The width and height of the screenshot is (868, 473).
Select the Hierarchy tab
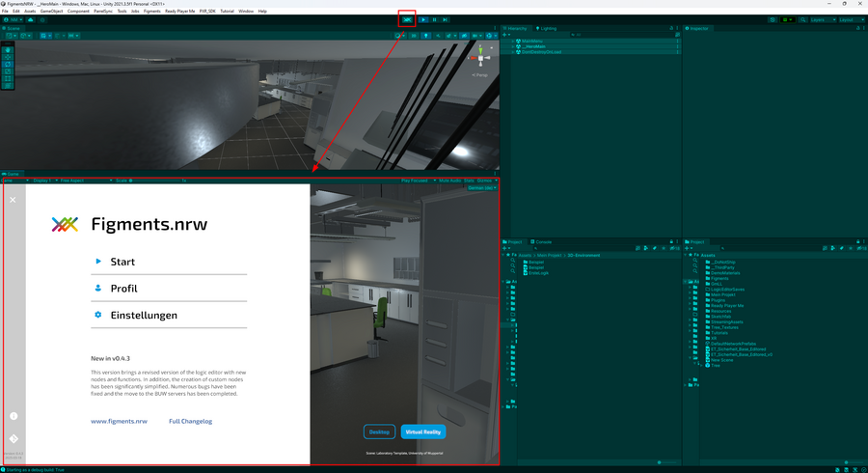[515, 28]
